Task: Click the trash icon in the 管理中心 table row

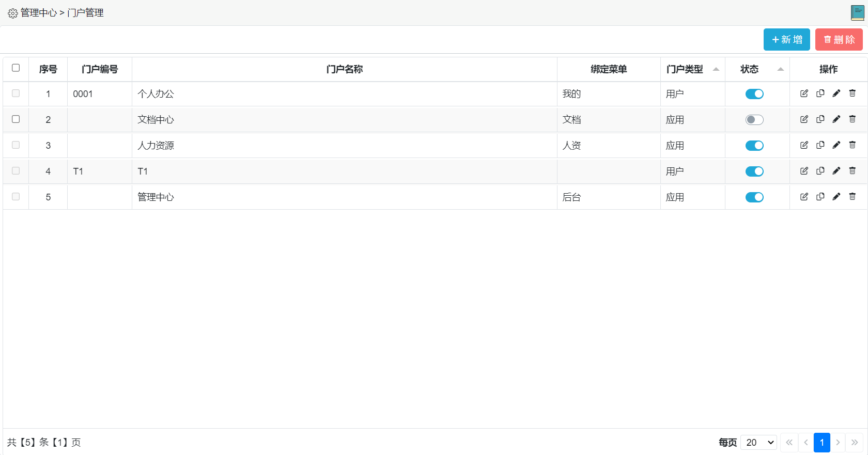Action: click(853, 197)
